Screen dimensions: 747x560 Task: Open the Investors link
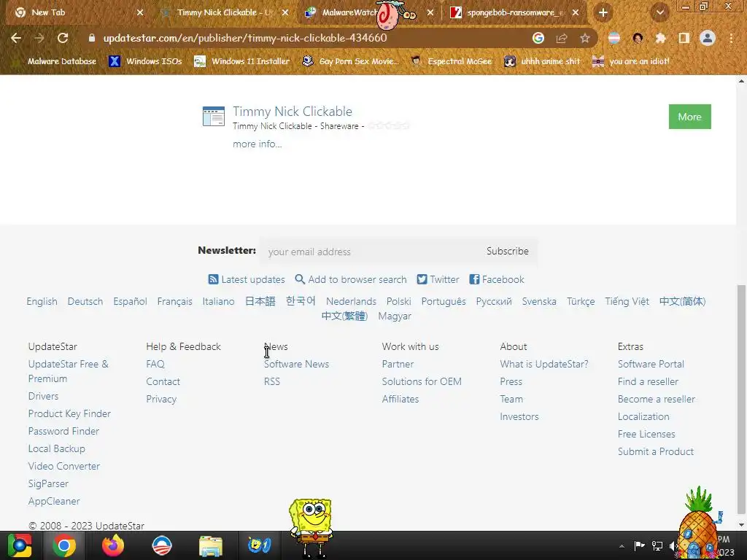tap(519, 416)
